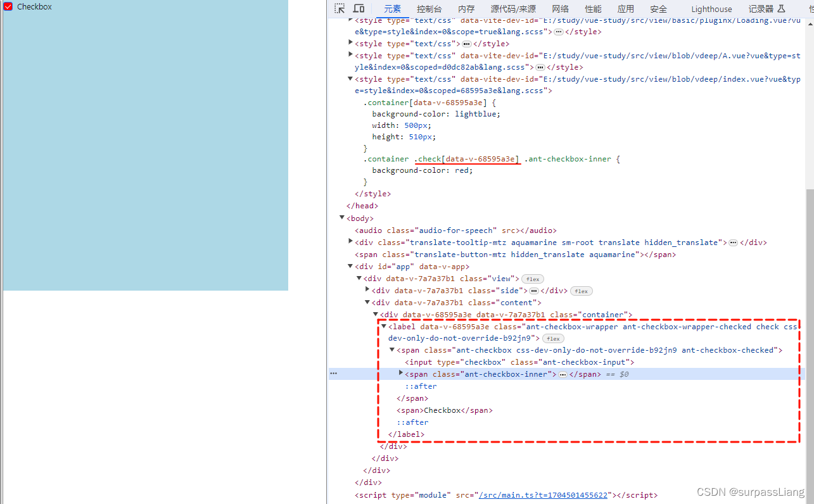The height and width of the screenshot is (504, 814).
Task: Click ellipsis in translate-tooltip-mtz div
Action: [733, 243]
